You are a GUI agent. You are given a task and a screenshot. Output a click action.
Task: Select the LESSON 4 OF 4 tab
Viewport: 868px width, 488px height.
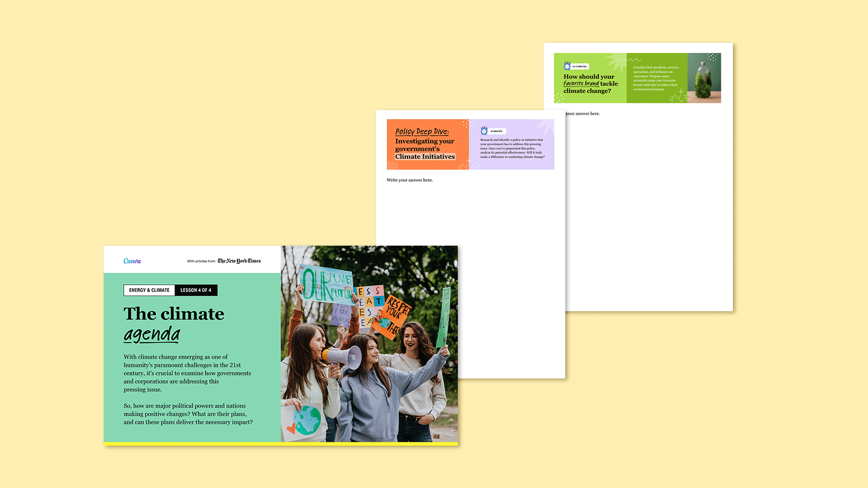(x=196, y=290)
